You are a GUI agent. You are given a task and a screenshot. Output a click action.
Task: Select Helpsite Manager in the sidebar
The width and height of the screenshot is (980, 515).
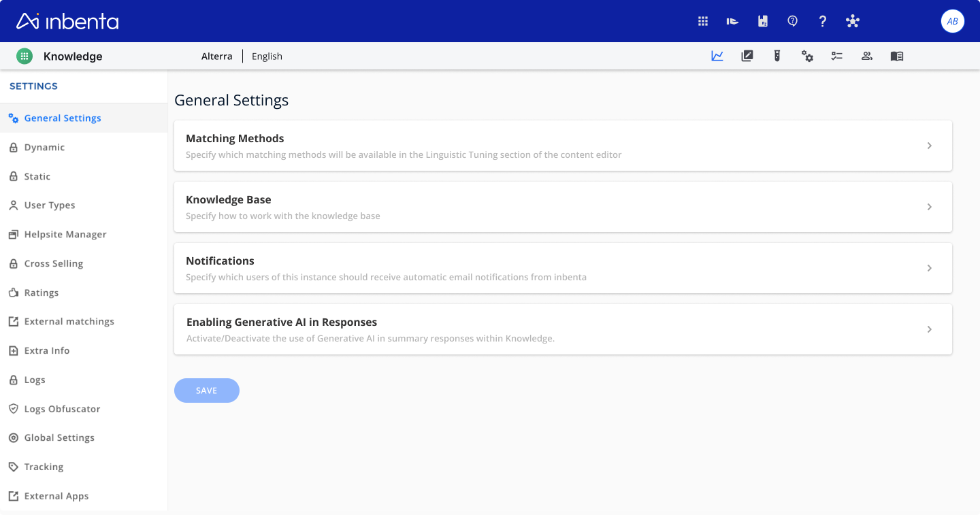pos(65,235)
